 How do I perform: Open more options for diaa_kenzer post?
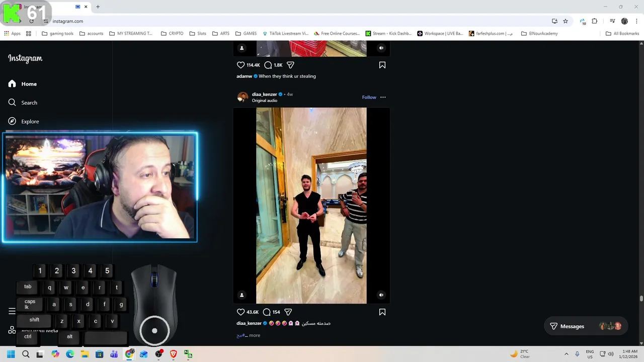tap(383, 97)
